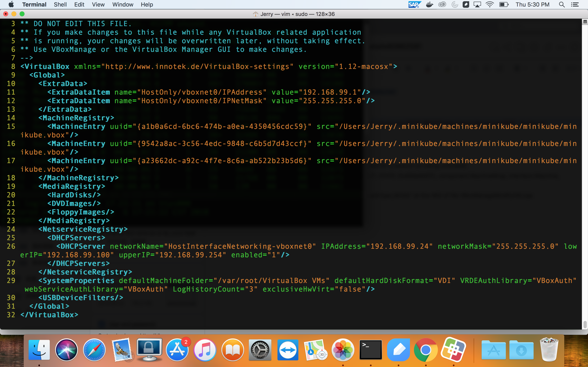The width and height of the screenshot is (588, 367).
Task: Switch to Terminal in the Dock
Action: pos(371,350)
